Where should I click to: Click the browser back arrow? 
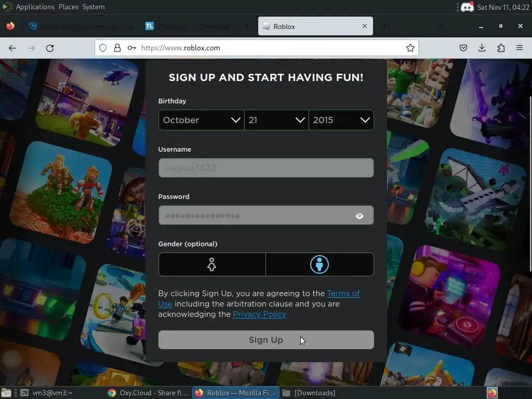[12, 48]
